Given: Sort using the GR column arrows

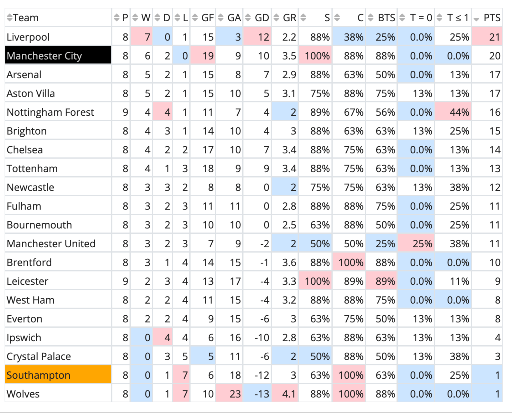Looking at the screenshot, I should [277, 18].
